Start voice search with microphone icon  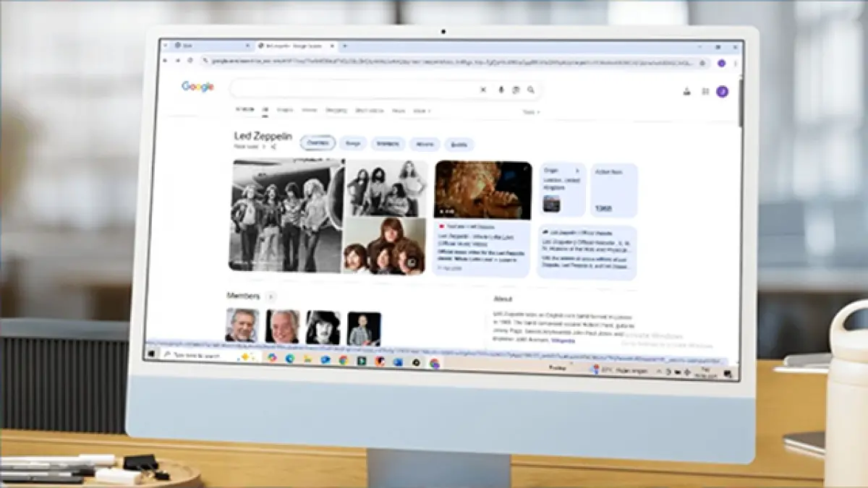pos(501,90)
